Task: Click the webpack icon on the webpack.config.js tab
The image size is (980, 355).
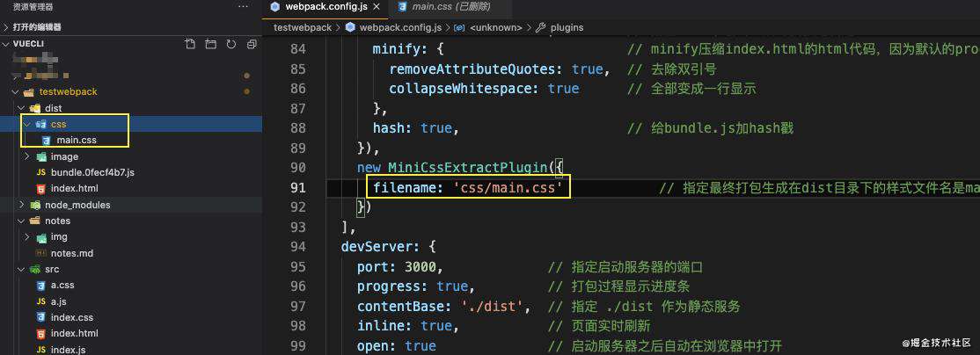Action: (x=275, y=7)
